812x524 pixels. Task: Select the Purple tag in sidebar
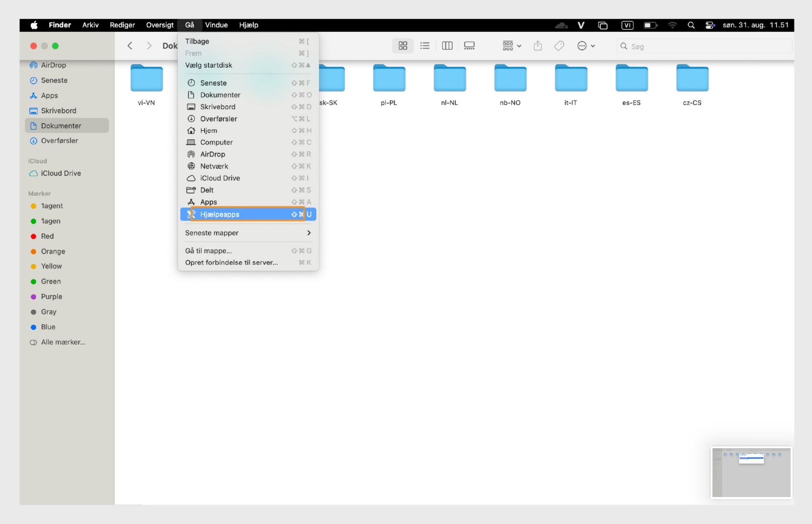[x=52, y=297]
